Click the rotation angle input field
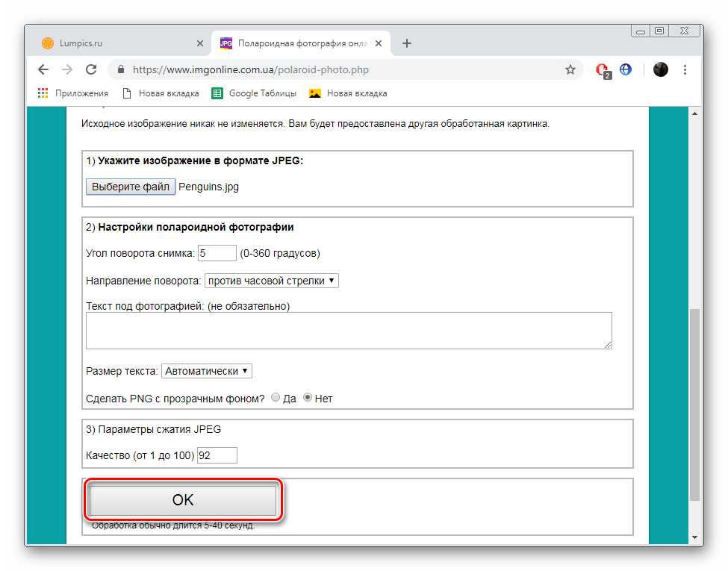Screen dimensions: 728x571 [217, 253]
